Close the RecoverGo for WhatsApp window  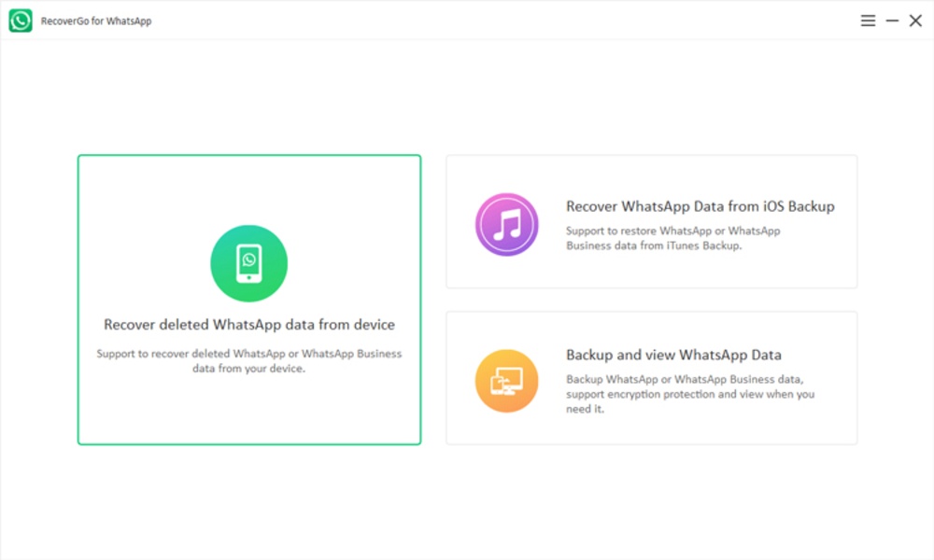click(915, 21)
